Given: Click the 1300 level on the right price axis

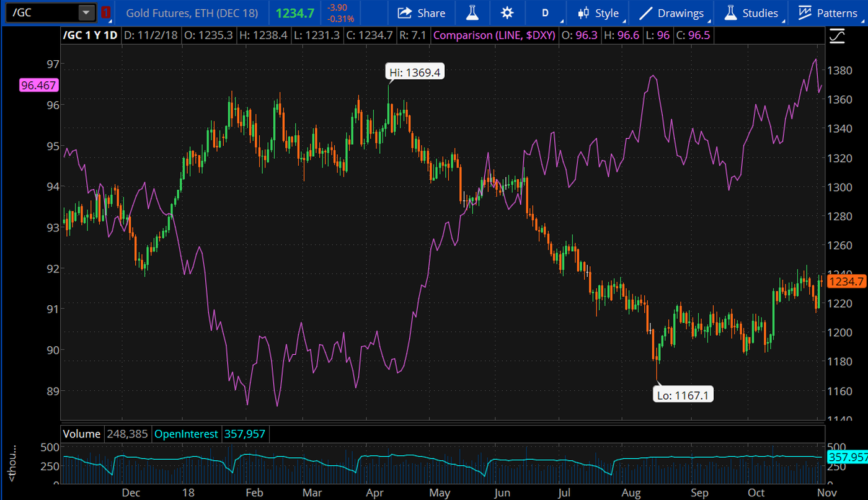Looking at the screenshot, I should 842,187.
